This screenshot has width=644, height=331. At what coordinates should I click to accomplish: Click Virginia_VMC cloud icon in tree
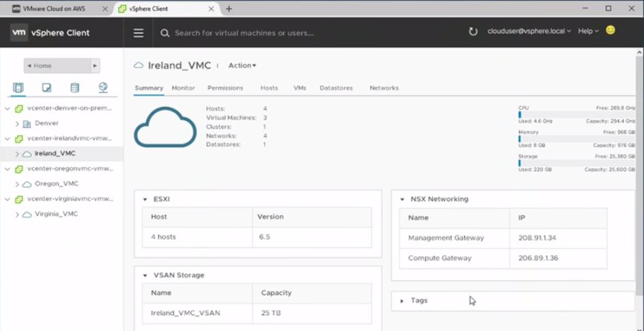pyautogui.click(x=27, y=215)
